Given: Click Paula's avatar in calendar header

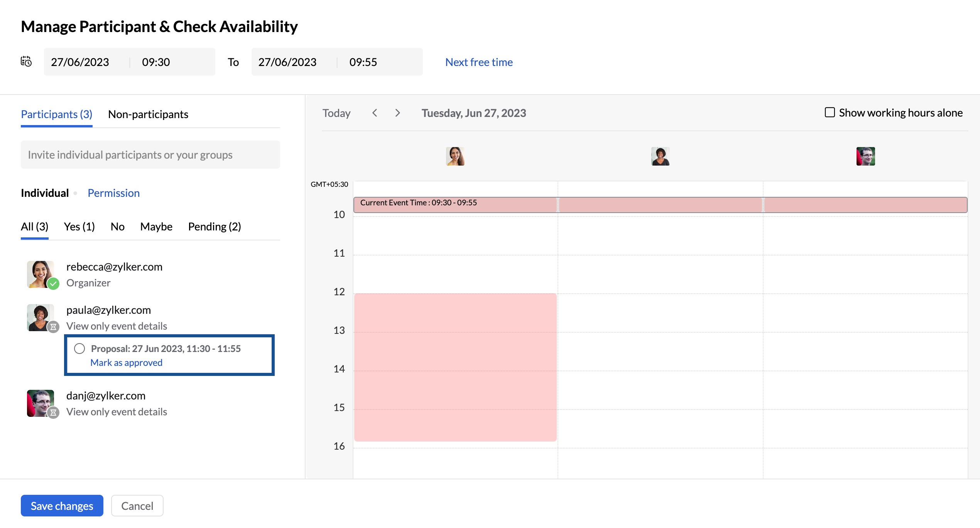Looking at the screenshot, I should click(x=661, y=156).
